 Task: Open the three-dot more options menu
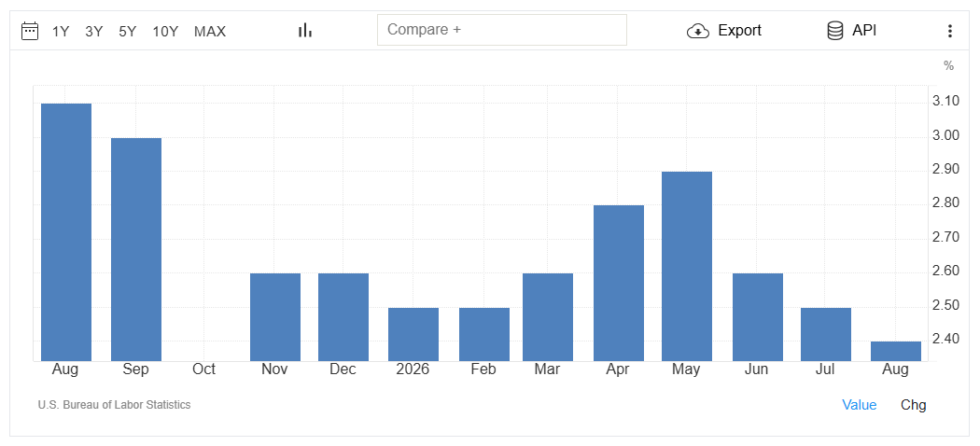[949, 31]
